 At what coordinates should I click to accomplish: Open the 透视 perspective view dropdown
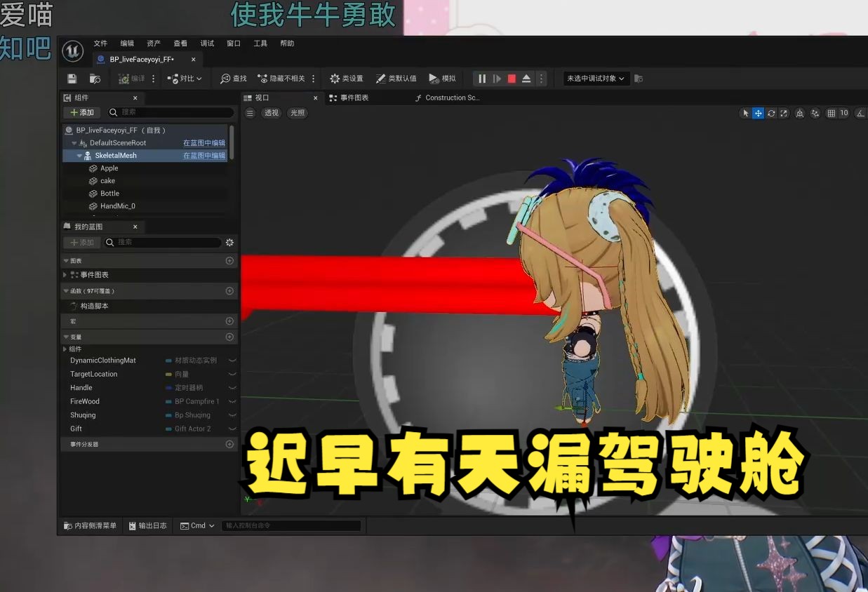point(271,113)
